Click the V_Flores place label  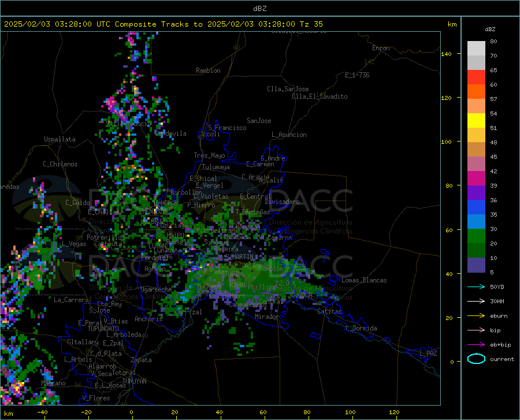pyautogui.click(x=96, y=398)
